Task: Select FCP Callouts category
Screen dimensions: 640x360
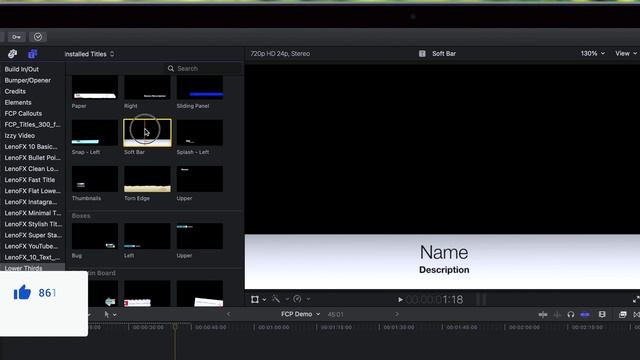Action: click(x=23, y=113)
